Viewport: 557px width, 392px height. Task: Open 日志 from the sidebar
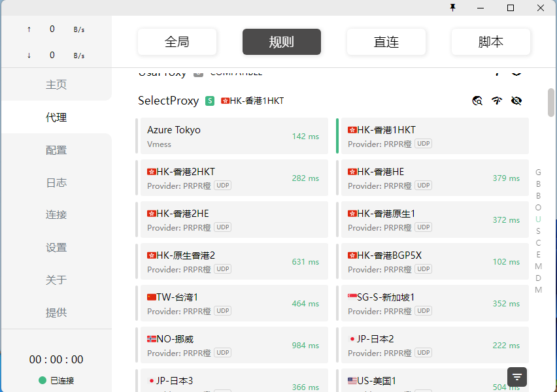[56, 182]
